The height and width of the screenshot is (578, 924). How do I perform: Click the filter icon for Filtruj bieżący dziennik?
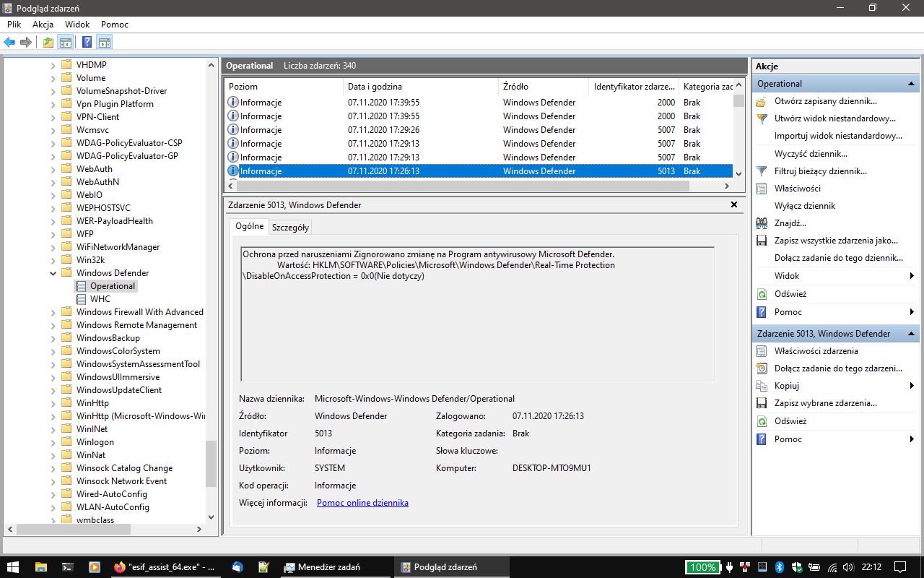coord(761,171)
